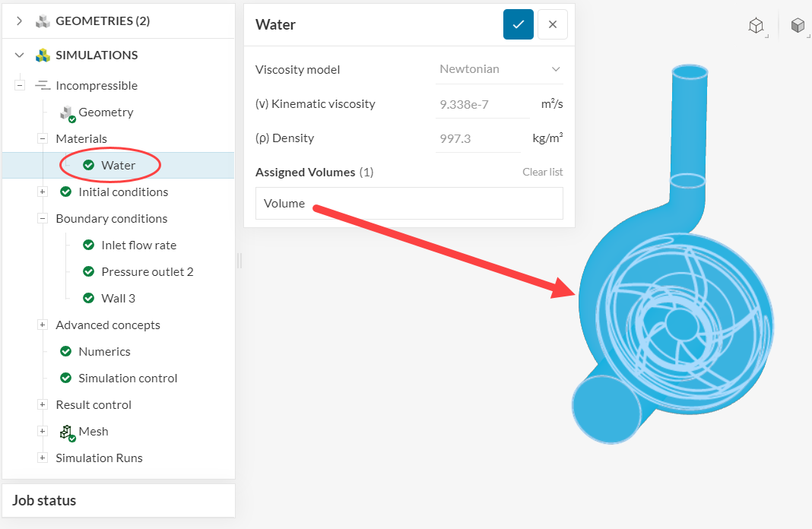Open the Viscosity model dropdown
The image size is (812, 529).
pos(500,69)
